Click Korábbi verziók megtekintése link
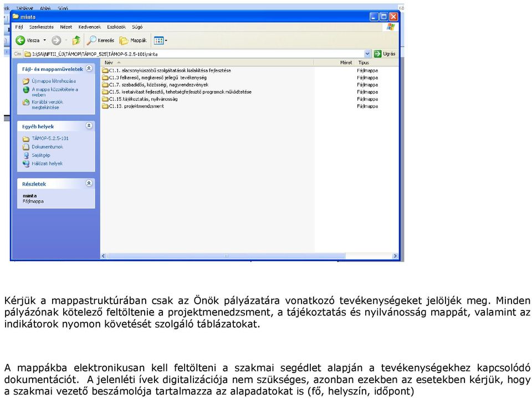Viewport: 532px width, 398px height. click(48, 105)
